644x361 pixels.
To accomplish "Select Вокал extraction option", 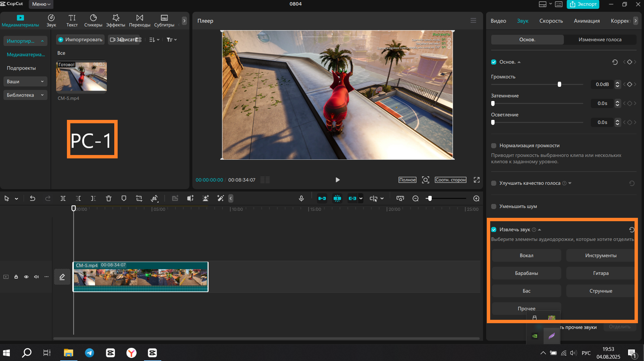I will coord(526,255).
